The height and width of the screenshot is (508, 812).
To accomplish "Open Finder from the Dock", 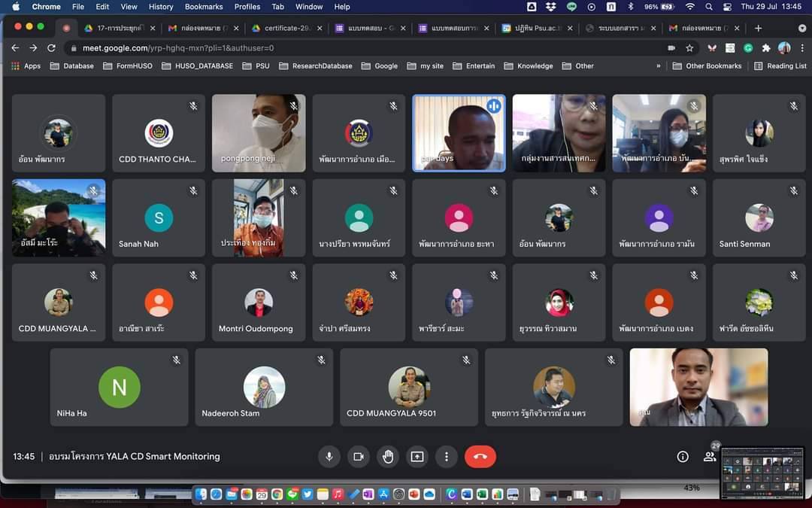I will [201, 494].
